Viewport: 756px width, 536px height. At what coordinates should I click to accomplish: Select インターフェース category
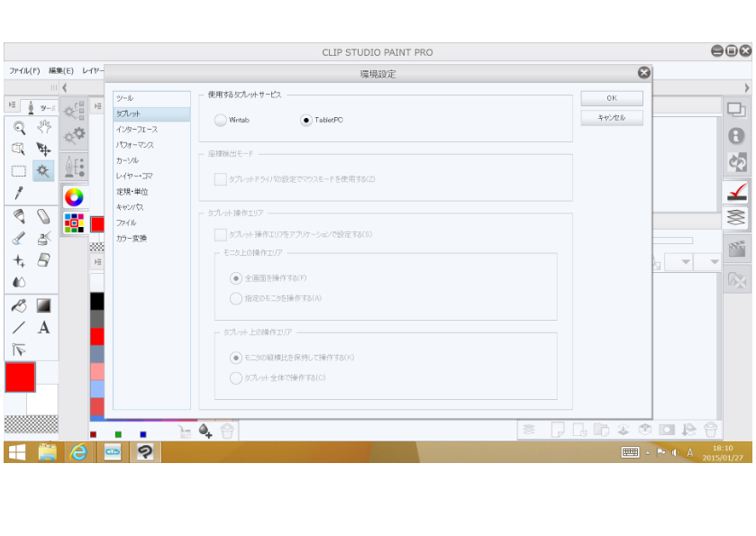(x=151, y=129)
